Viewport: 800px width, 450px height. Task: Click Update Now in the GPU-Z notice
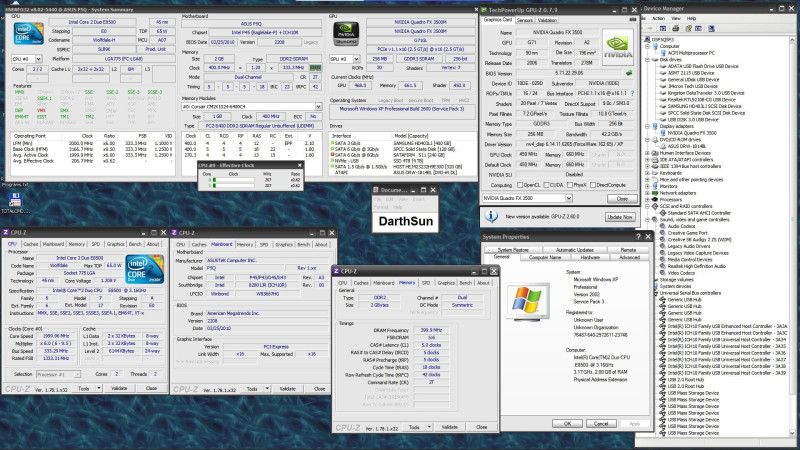[620, 217]
